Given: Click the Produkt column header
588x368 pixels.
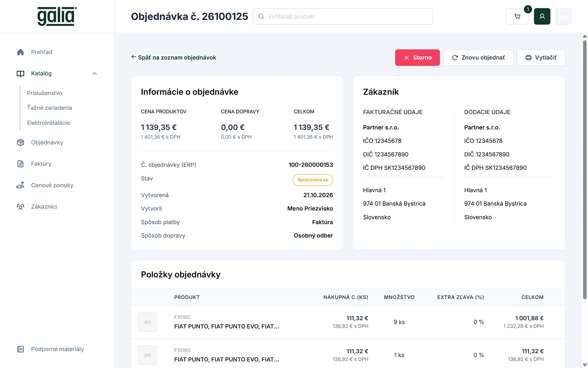Looking at the screenshot, I should [187, 297].
